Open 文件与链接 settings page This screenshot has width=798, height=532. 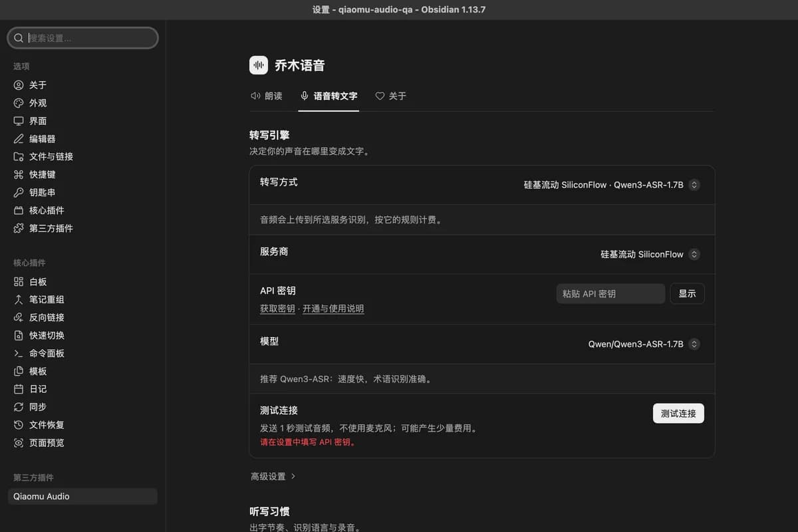coord(82,157)
